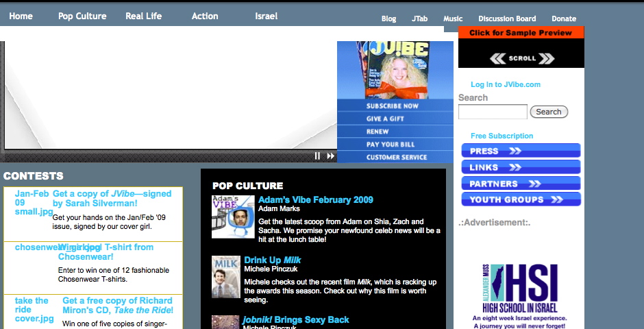The image size is (644, 329).
Task: Open the CUSTOMER SERVICE option
Action: coord(397,158)
